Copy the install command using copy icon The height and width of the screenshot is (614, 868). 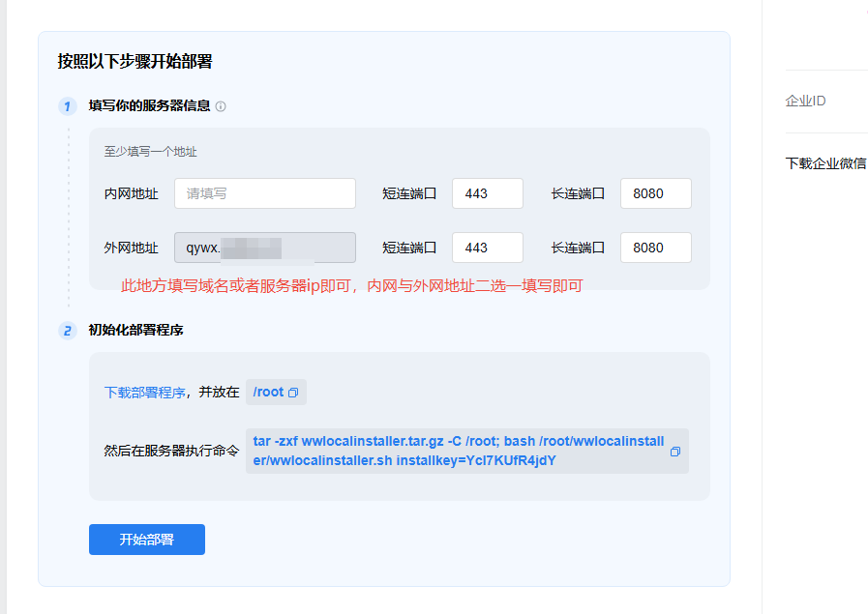675,452
